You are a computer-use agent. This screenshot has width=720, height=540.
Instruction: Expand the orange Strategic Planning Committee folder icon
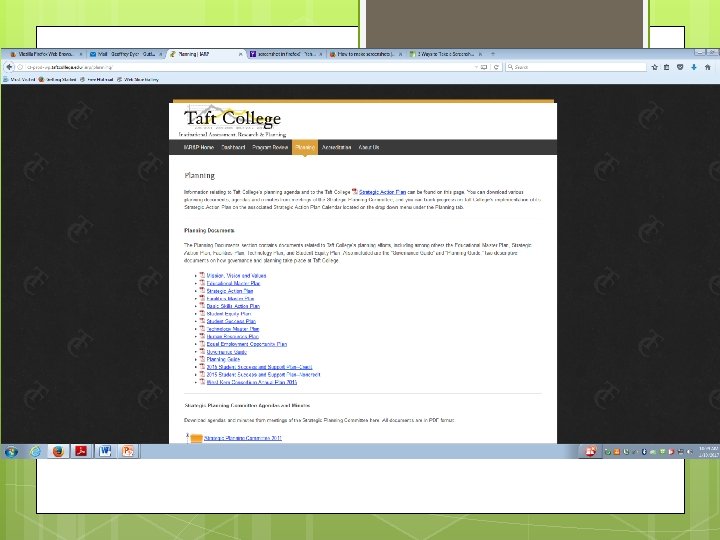click(x=197, y=439)
